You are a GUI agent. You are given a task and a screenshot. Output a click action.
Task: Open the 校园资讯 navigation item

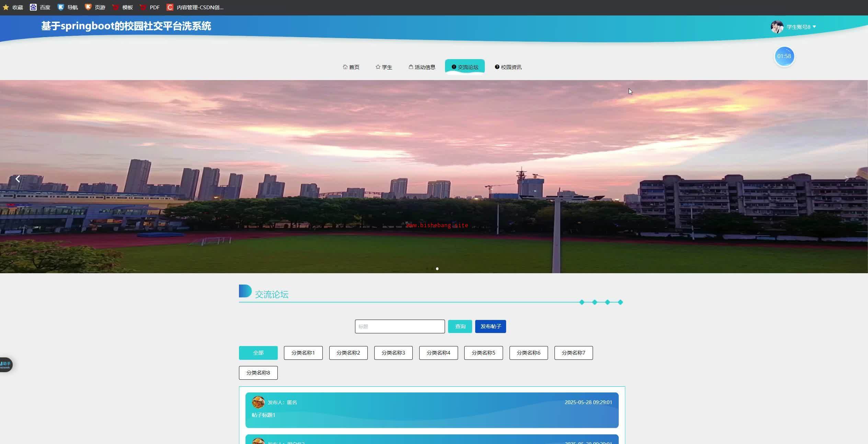pyautogui.click(x=508, y=67)
